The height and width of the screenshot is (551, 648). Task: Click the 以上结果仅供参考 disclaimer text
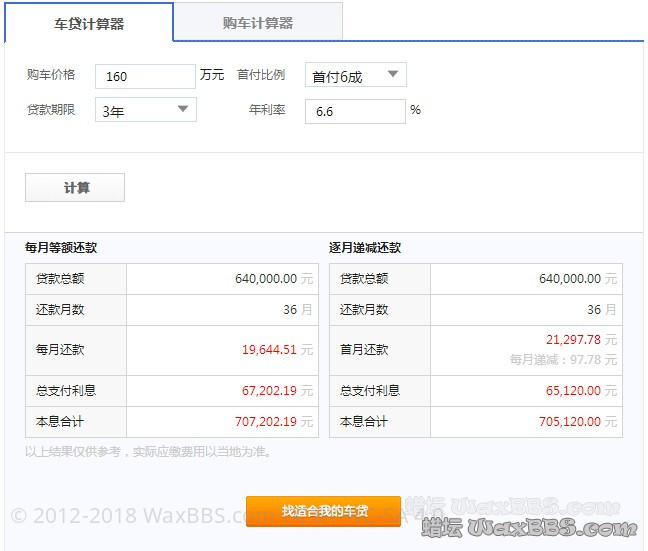(x=148, y=452)
